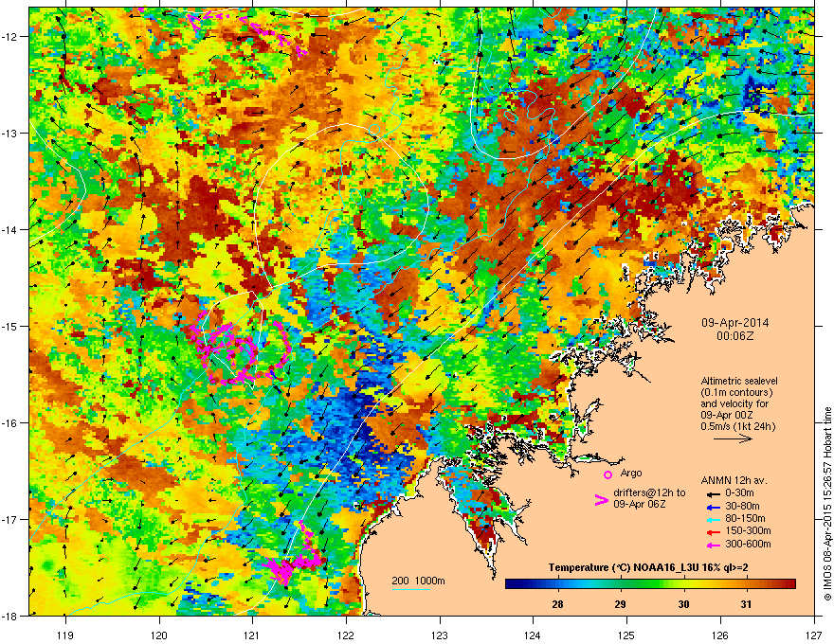Click the looping magenta drifter track near 15°S
The height and width of the screenshot is (644, 834).
pos(242,349)
